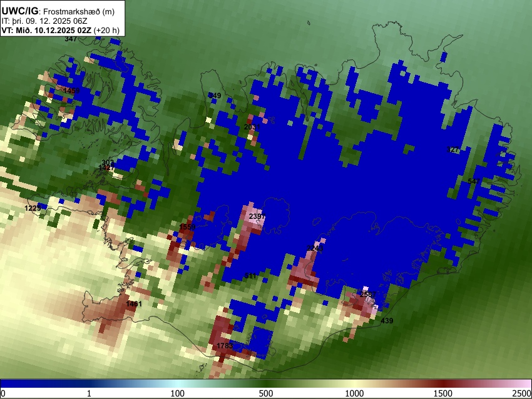The width and height of the screenshot is (532, 399).
Task: Click the map value 2031
Action: pos(252,127)
